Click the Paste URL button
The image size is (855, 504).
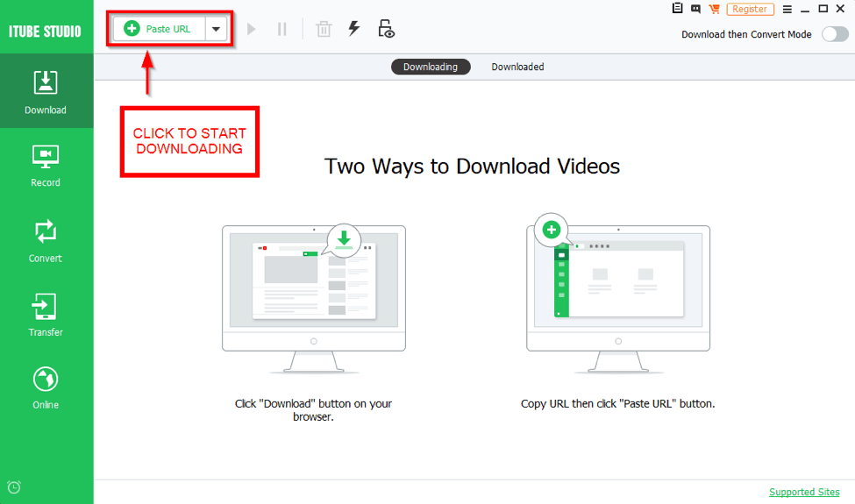coord(160,29)
